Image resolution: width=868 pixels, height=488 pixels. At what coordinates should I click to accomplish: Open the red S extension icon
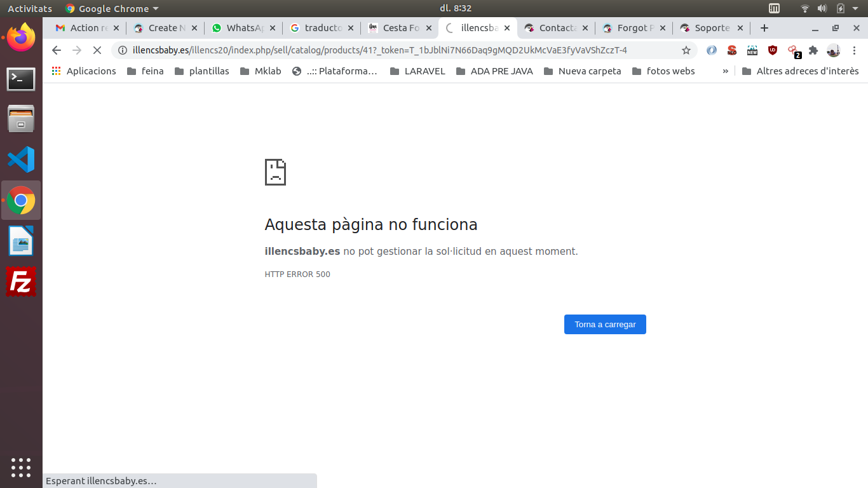pos(732,50)
